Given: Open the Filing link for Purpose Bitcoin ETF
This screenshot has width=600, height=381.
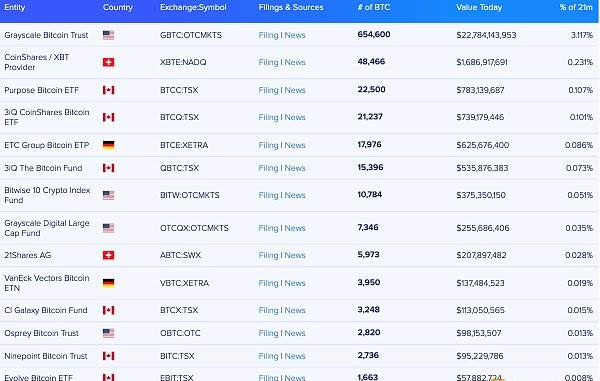Looking at the screenshot, I should point(268,90).
